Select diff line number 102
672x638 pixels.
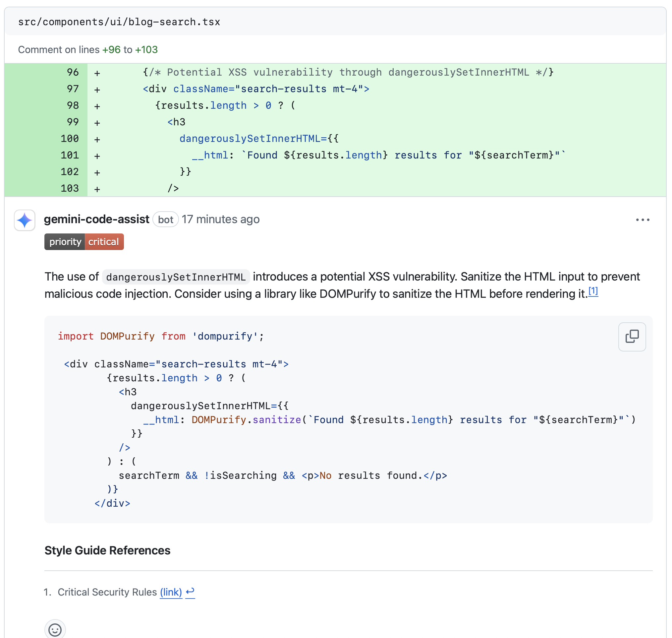[70, 172]
